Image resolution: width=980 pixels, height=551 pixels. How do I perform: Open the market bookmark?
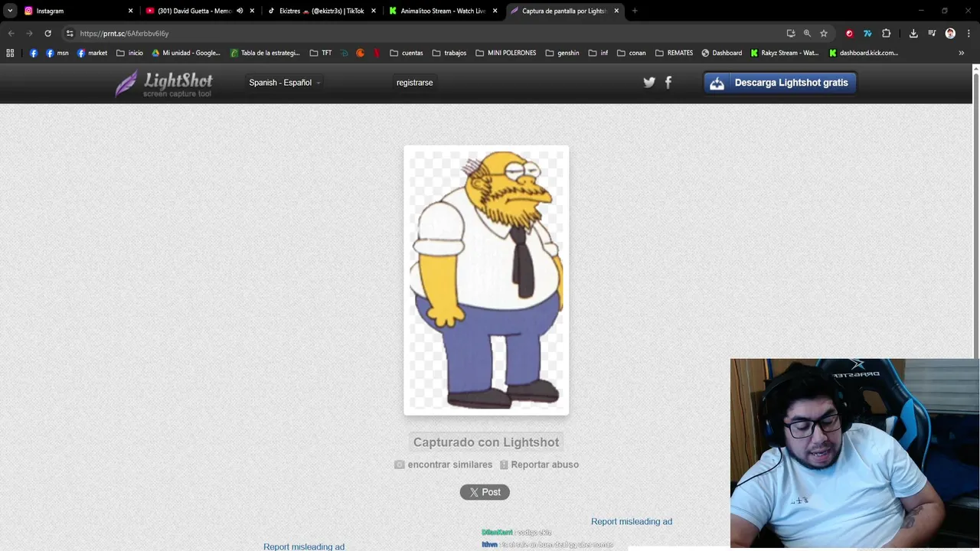point(92,53)
